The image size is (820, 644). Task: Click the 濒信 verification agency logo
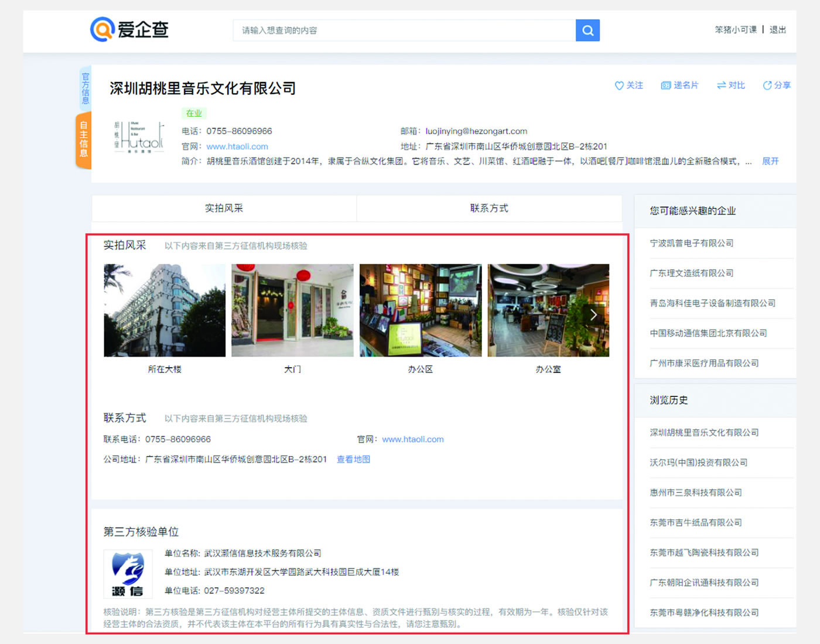pos(128,574)
